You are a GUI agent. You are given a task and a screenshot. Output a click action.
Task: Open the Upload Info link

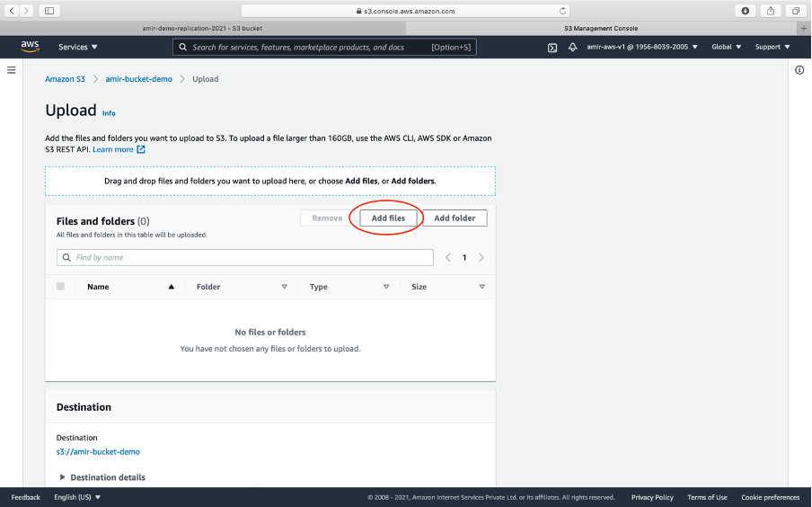tap(109, 113)
